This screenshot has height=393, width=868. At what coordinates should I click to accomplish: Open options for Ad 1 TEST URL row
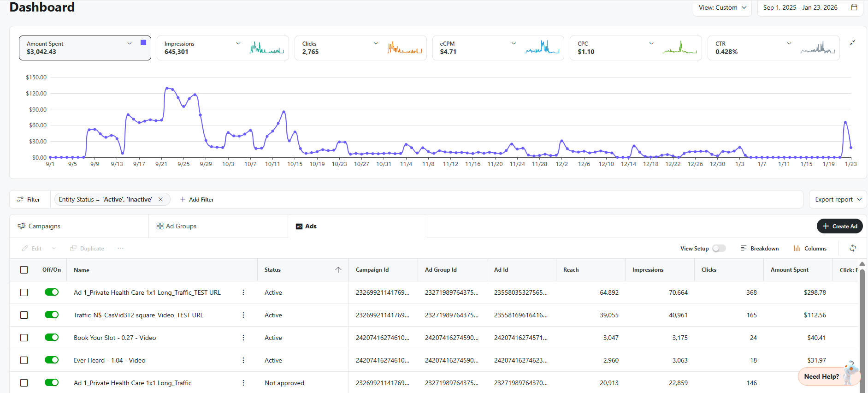click(x=243, y=292)
